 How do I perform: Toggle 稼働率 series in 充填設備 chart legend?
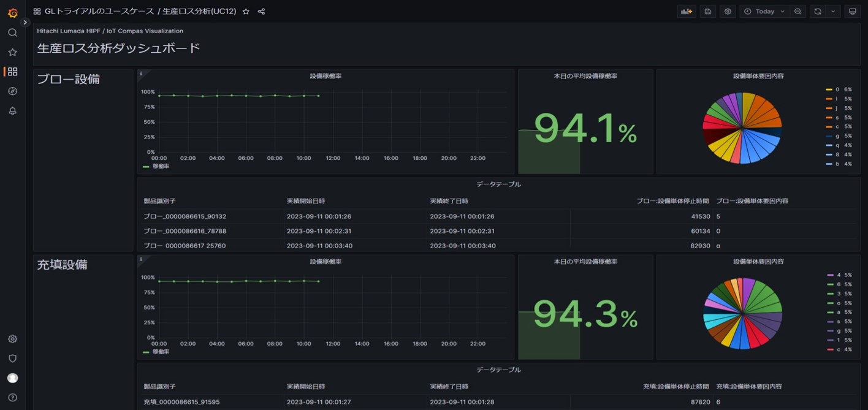[x=161, y=352]
